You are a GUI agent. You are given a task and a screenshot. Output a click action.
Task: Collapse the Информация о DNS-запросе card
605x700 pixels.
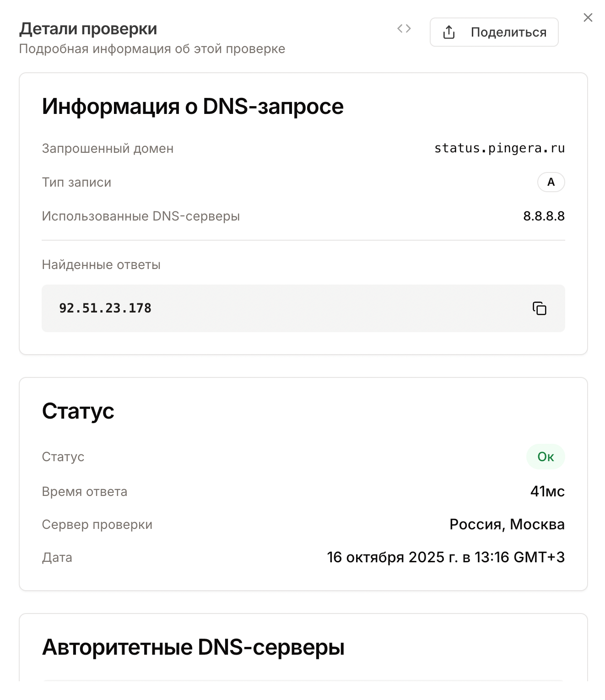click(x=193, y=106)
